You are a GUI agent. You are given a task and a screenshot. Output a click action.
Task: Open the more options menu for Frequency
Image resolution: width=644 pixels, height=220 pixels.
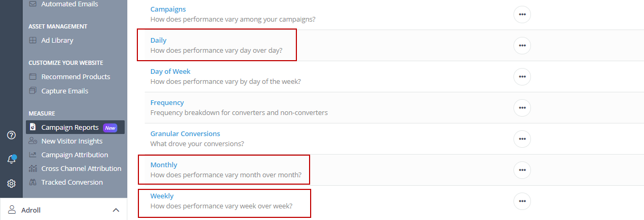522,108
